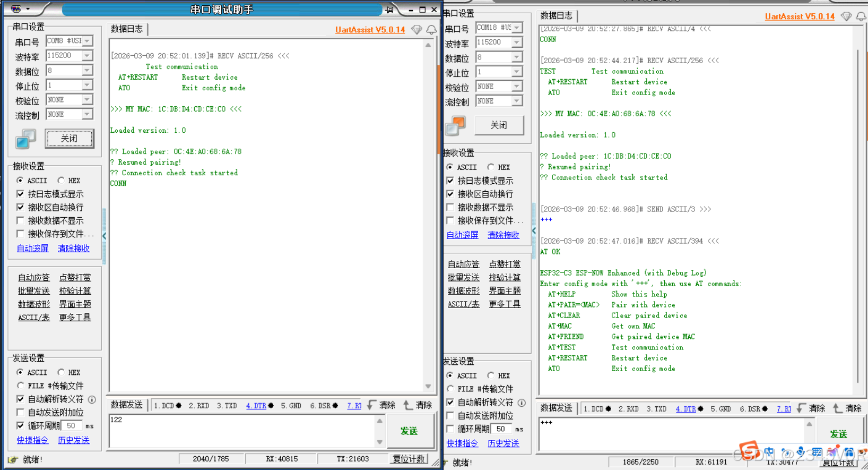
Task: Click the app logo icon in left window title bar
Action: [x=16, y=9]
